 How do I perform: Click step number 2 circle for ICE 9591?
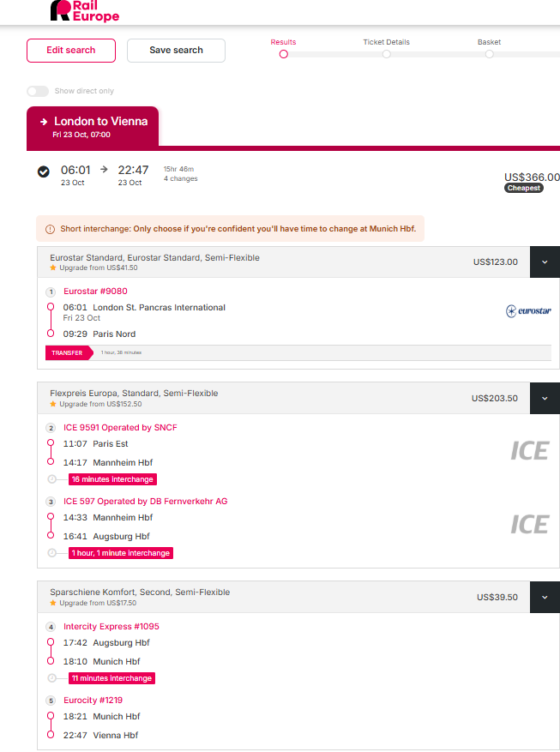tap(51, 428)
